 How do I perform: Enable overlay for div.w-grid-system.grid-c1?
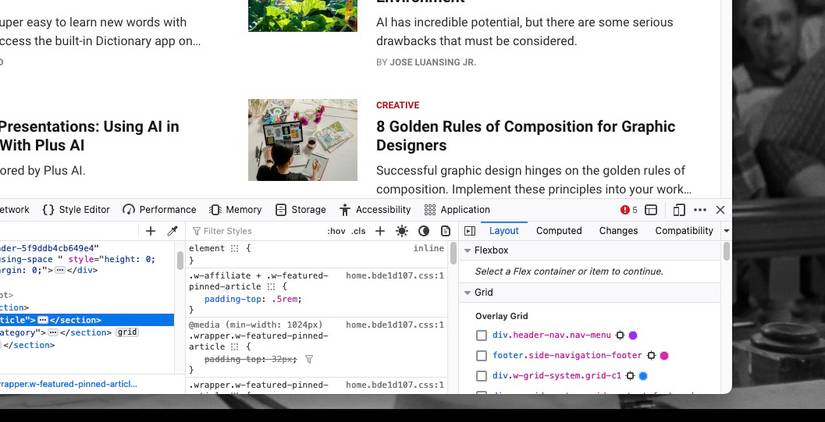pyautogui.click(x=481, y=376)
